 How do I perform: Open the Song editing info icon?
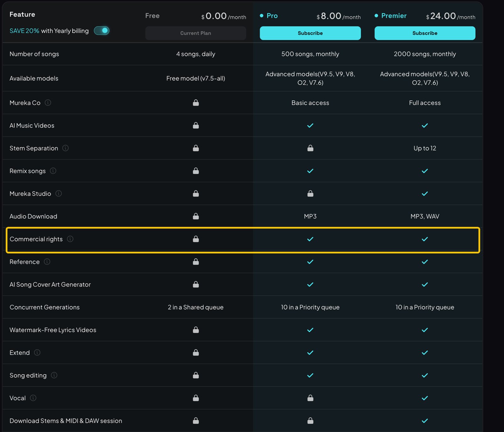point(54,375)
